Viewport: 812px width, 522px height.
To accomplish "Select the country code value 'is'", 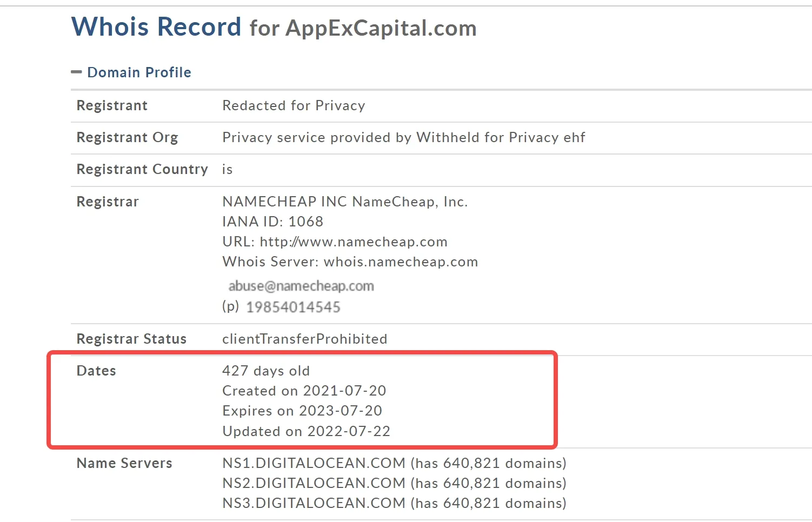I will pos(228,170).
